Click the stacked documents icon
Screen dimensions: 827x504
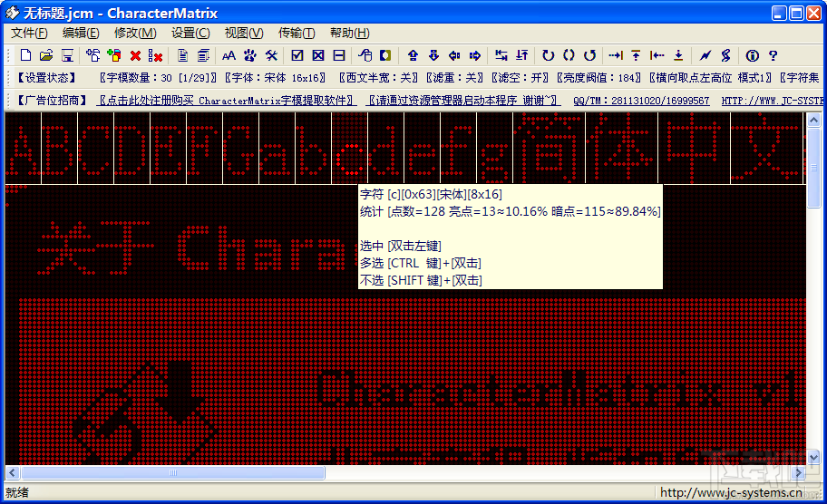pyautogui.click(x=204, y=55)
